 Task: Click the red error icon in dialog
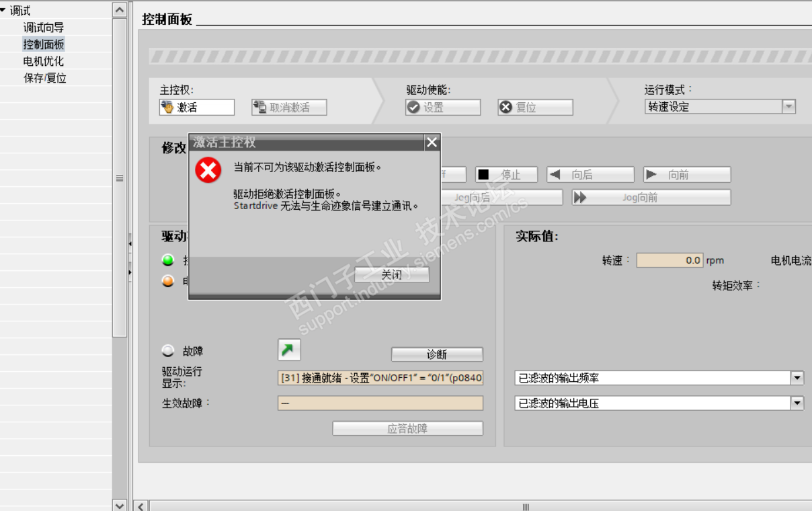pos(208,170)
